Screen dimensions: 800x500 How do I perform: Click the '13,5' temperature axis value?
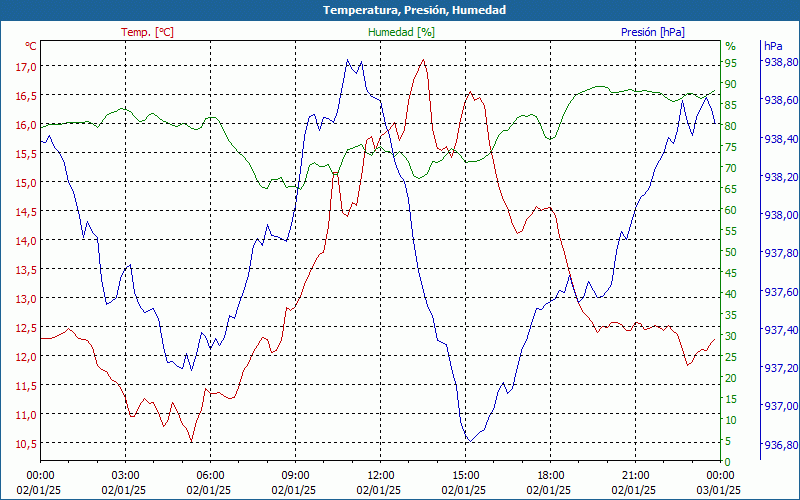[x=24, y=270]
